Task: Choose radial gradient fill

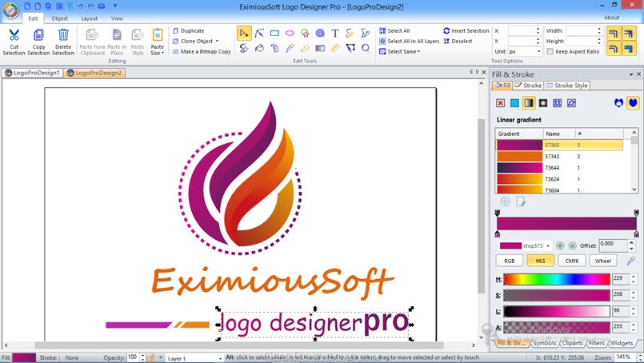Action: [x=543, y=103]
